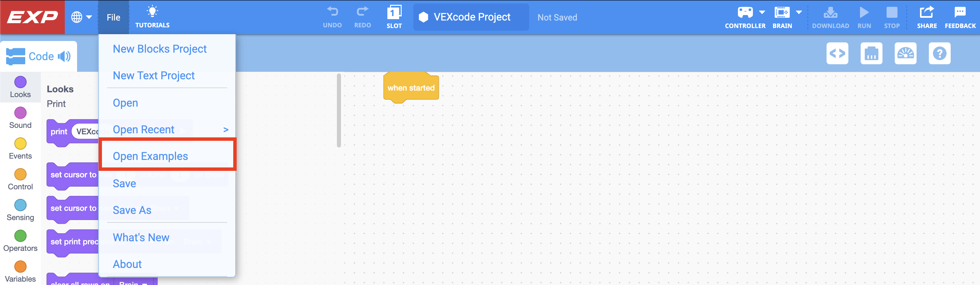Open the Share dialog
This screenshot has width=980, height=285.
click(x=927, y=13)
